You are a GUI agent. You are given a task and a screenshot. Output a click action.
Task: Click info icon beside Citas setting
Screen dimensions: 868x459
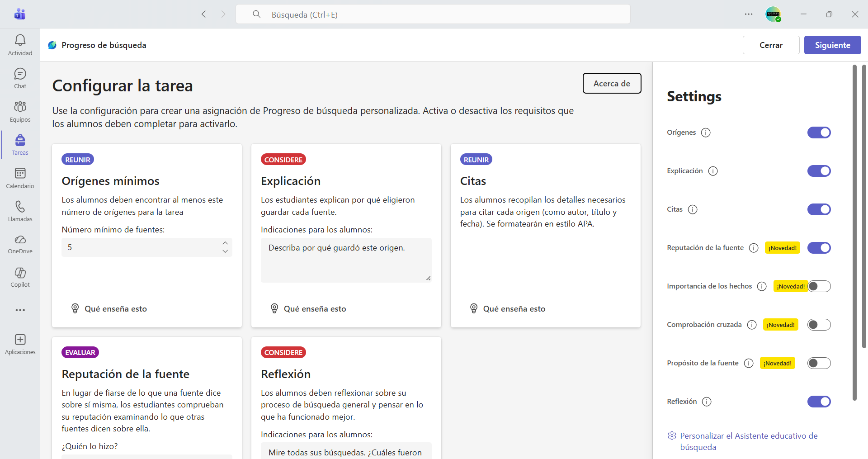pyautogui.click(x=693, y=209)
